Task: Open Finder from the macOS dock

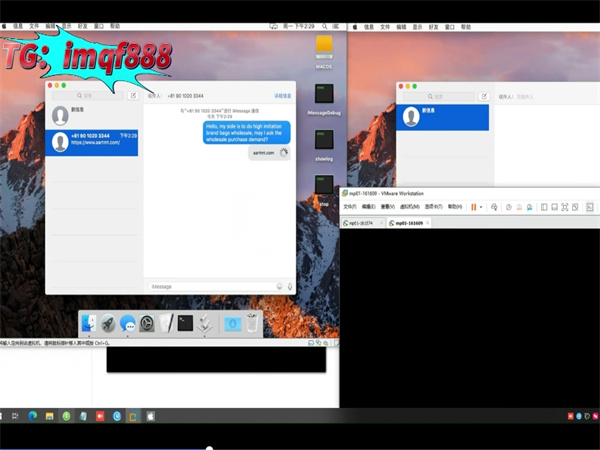Action: pos(89,323)
